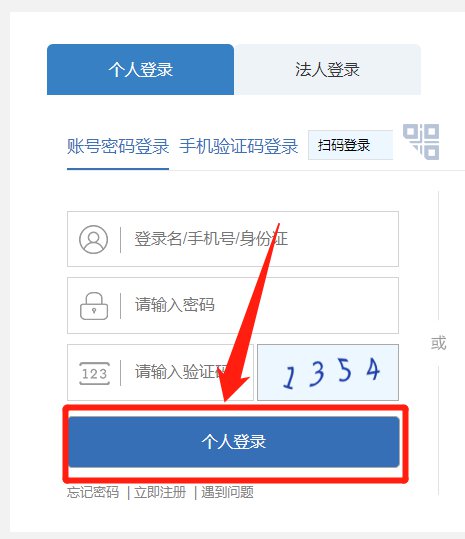Click the 123 verification code icon

95,373
